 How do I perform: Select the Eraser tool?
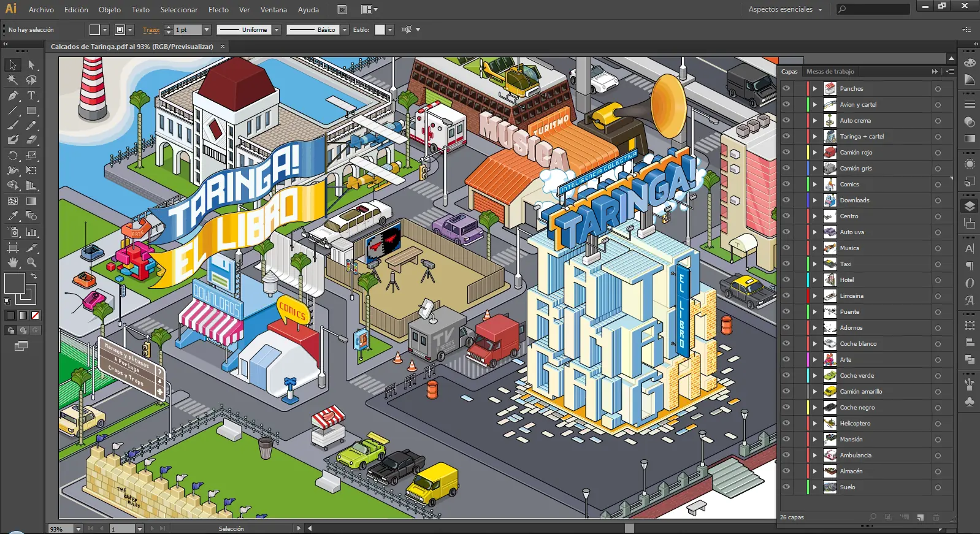click(x=31, y=140)
